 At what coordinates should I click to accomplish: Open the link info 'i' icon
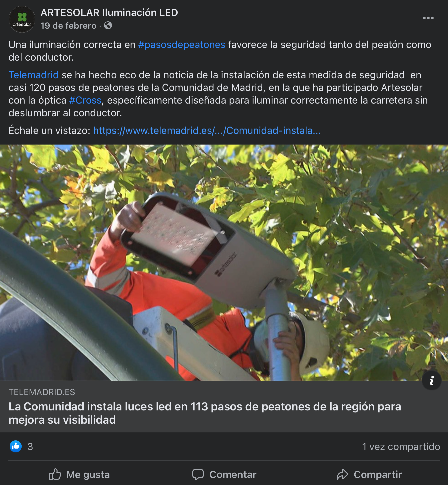click(x=432, y=380)
